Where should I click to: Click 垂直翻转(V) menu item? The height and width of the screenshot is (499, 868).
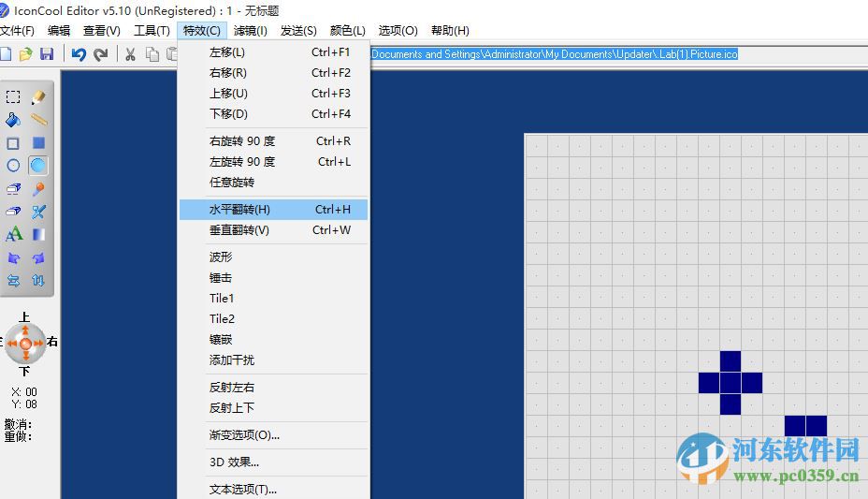(x=273, y=229)
